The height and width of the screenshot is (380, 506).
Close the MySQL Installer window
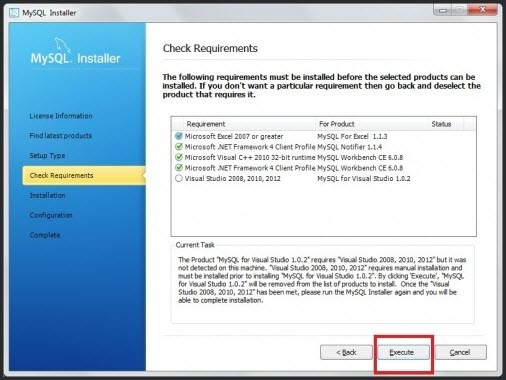click(483, 10)
